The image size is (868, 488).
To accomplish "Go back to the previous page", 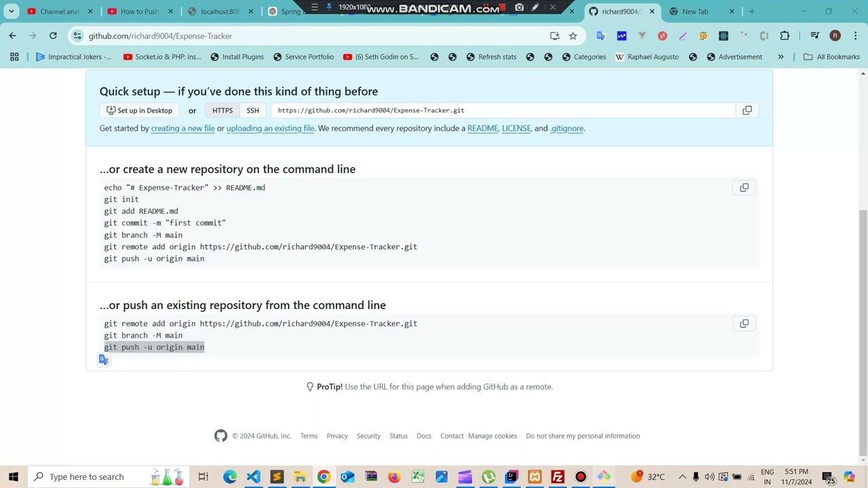I will (12, 36).
